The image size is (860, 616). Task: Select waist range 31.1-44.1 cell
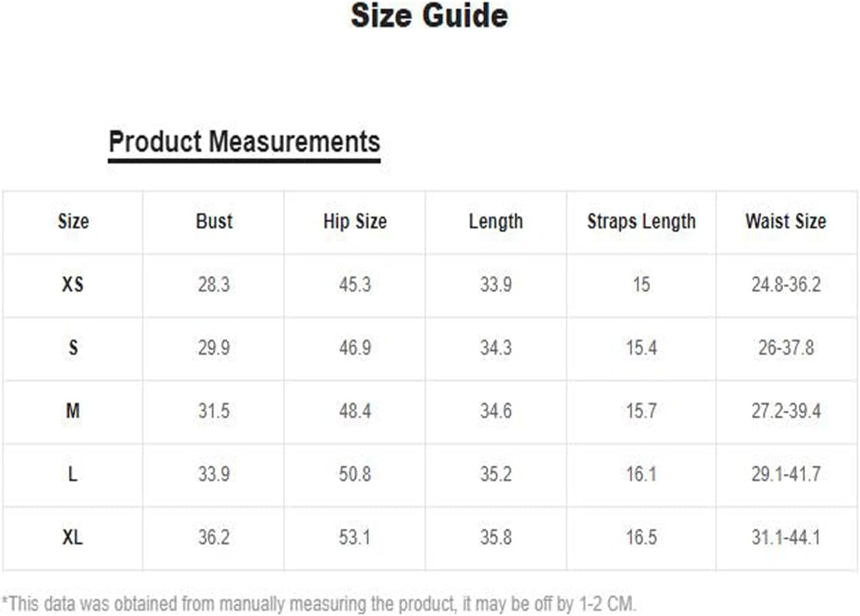(785, 538)
